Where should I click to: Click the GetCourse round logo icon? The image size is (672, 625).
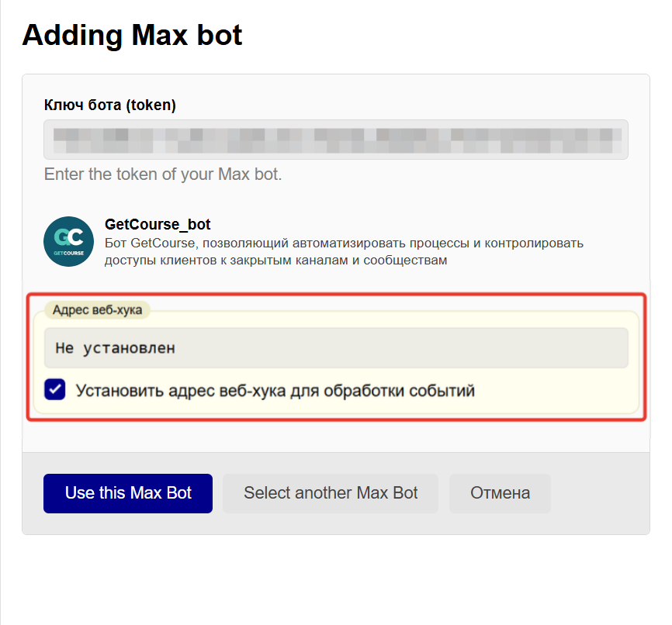(68, 241)
